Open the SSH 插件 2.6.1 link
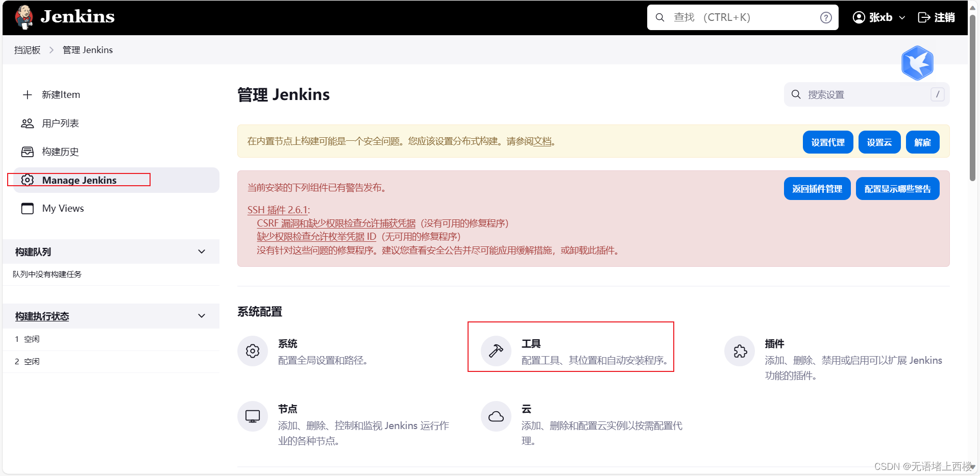The image size is (980, 476). coord(278,210)
